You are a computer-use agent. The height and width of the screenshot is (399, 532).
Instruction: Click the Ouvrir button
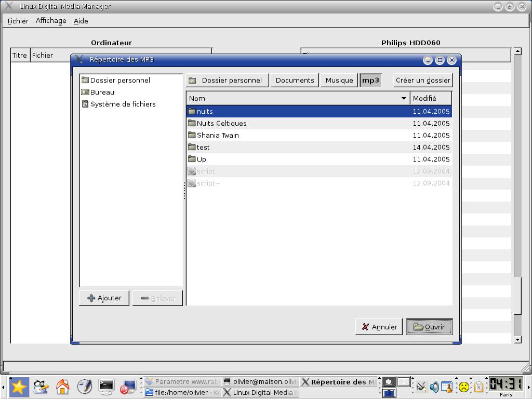[x=429, y=327]
